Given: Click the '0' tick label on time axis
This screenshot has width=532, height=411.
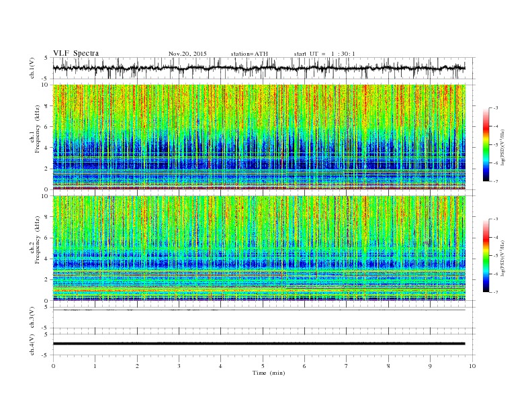Looking at the screenshot, I should tap(53, 366).
